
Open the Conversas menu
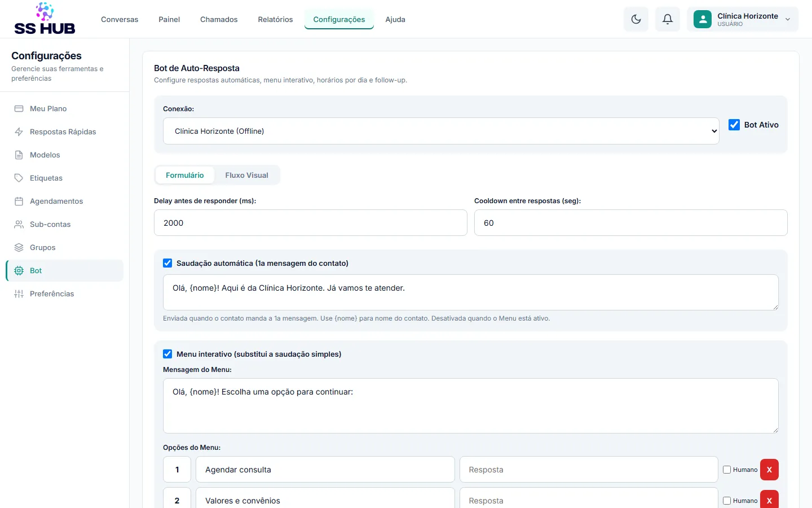(x=120, y=19)
